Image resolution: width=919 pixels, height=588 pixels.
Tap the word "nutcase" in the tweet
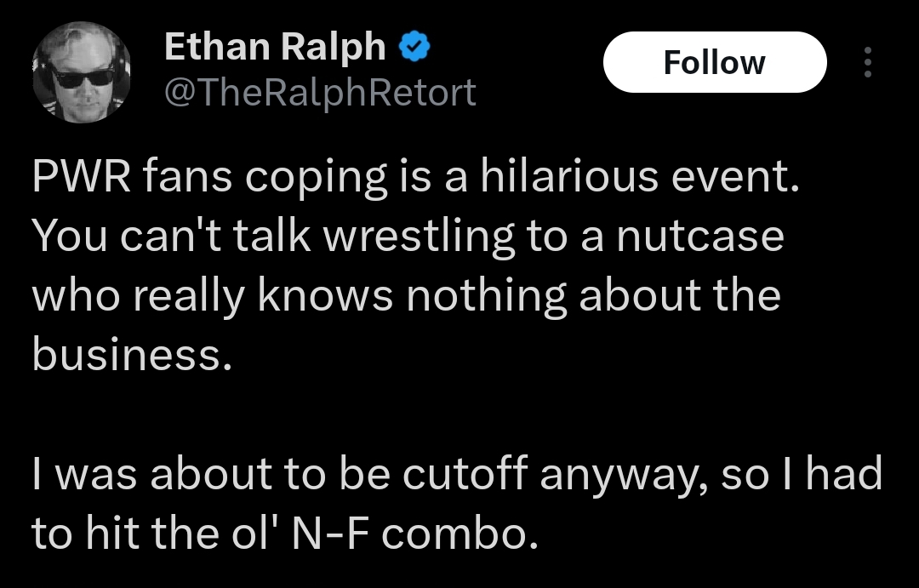pos(699,237)
